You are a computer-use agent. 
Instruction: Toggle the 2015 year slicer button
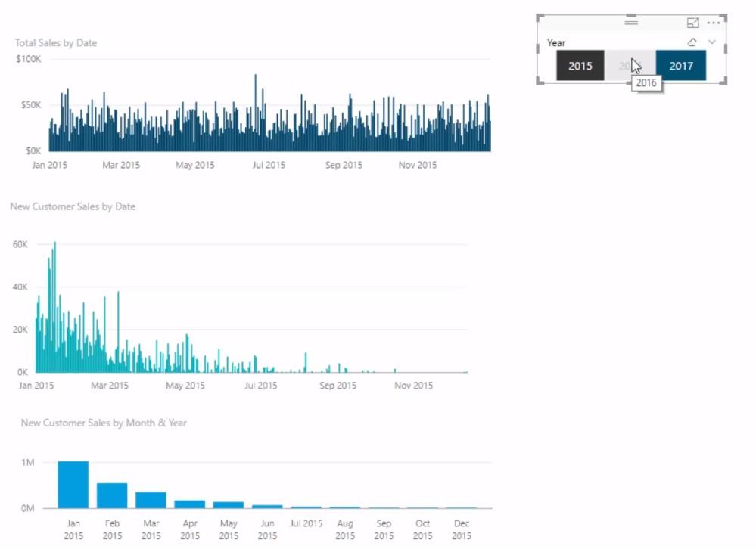580,66
